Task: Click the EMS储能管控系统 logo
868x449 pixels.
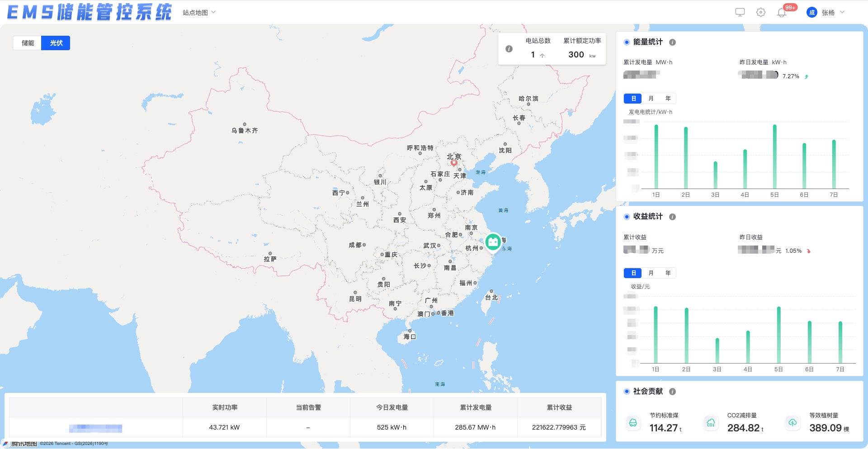Action: pos(90,12)
